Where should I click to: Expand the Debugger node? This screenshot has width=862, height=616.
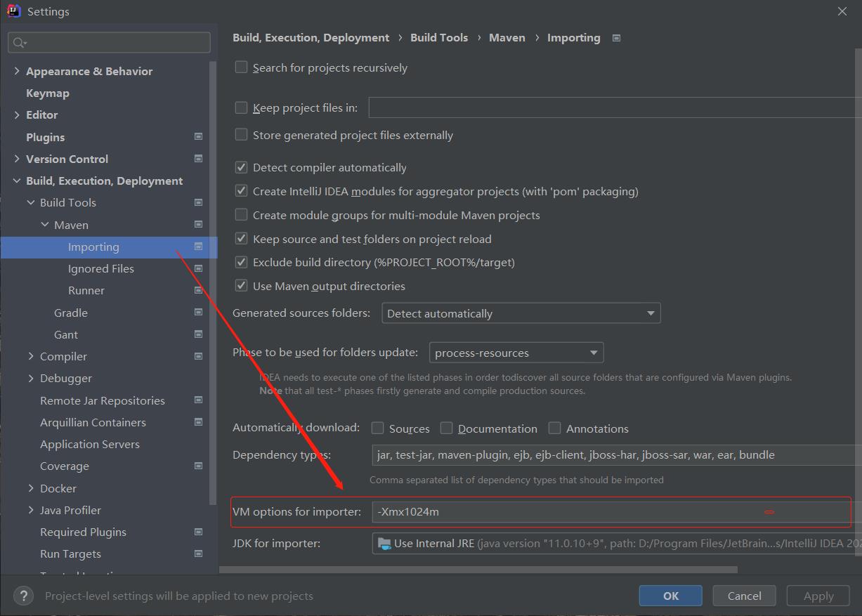coord(31,378)
